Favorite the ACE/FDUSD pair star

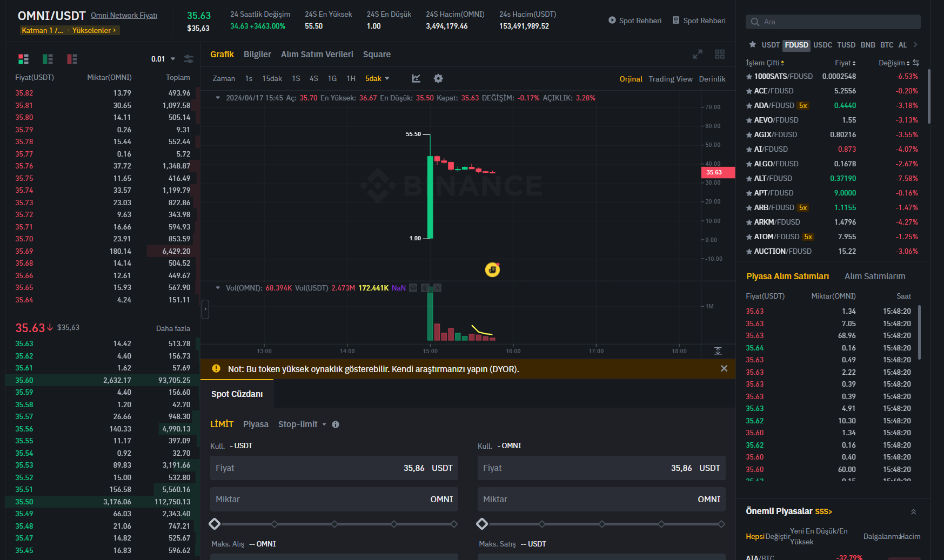749,91
